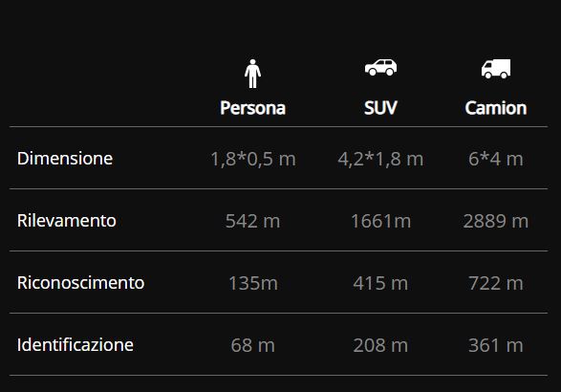Click the 68 m identification value

click(x=252, y=345)
